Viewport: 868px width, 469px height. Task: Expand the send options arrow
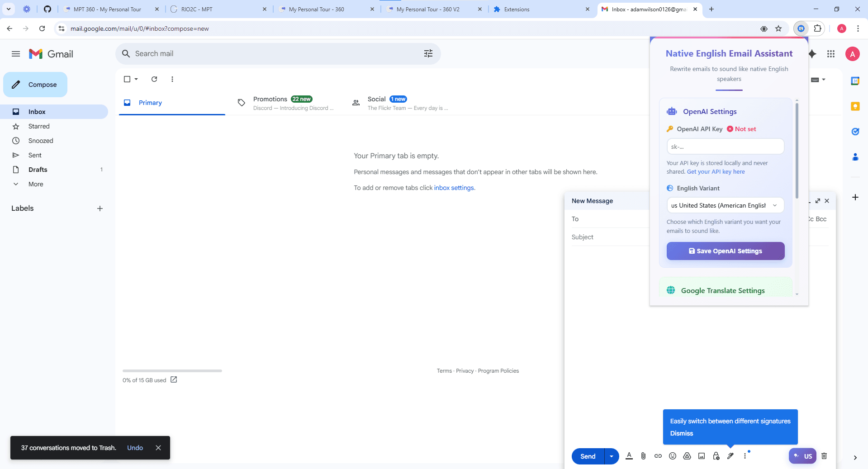click(x=612, y=456)
